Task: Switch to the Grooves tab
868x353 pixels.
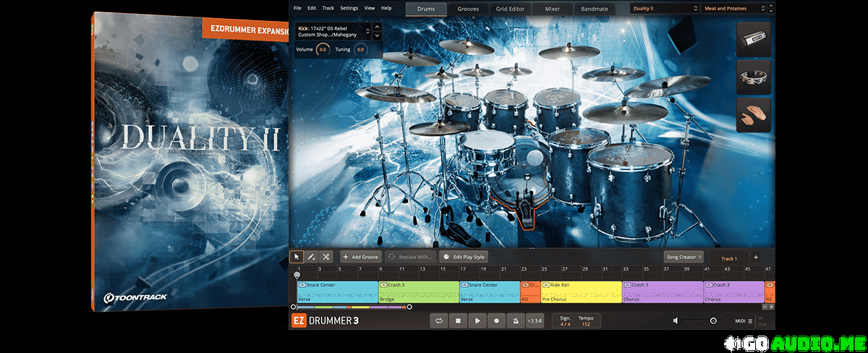Action: coord(468,9)
